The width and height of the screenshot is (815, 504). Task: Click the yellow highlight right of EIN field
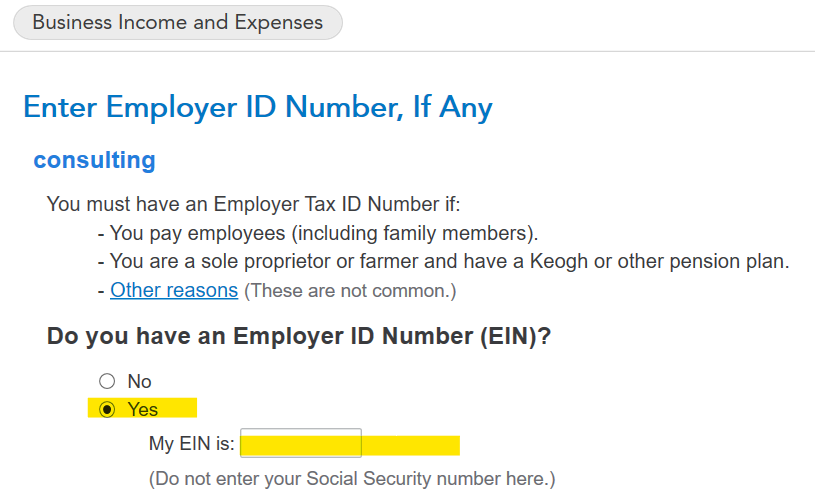(410, 445)
